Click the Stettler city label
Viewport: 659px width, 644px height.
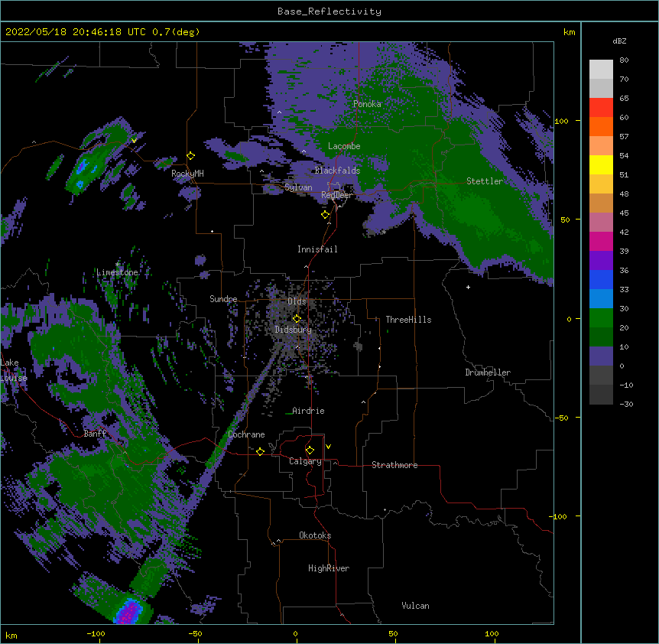coord(485,181)
